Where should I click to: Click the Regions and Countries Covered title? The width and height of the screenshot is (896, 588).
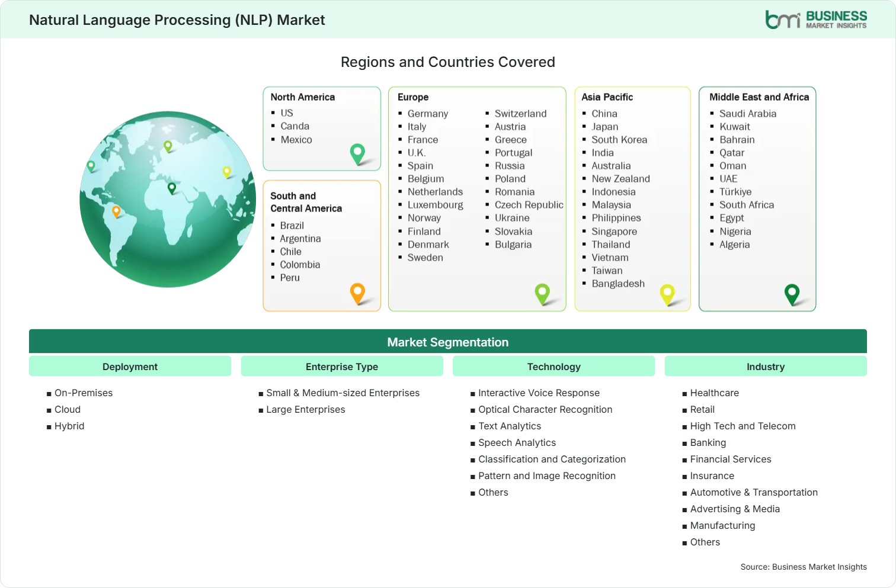point(448,62)
